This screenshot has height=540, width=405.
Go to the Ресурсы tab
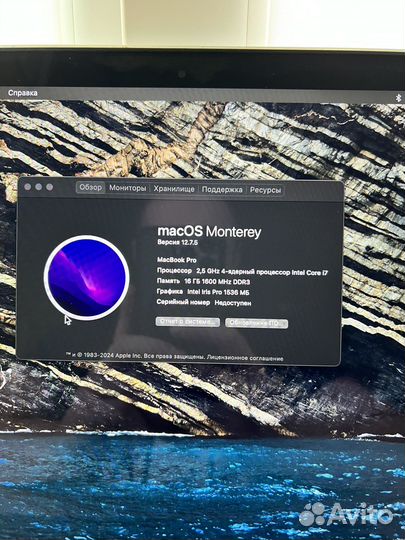pyautogui.click(x=265, y=190)
